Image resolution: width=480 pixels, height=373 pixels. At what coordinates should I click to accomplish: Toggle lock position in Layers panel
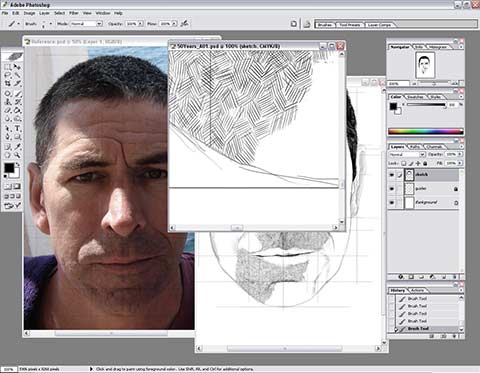418,163
